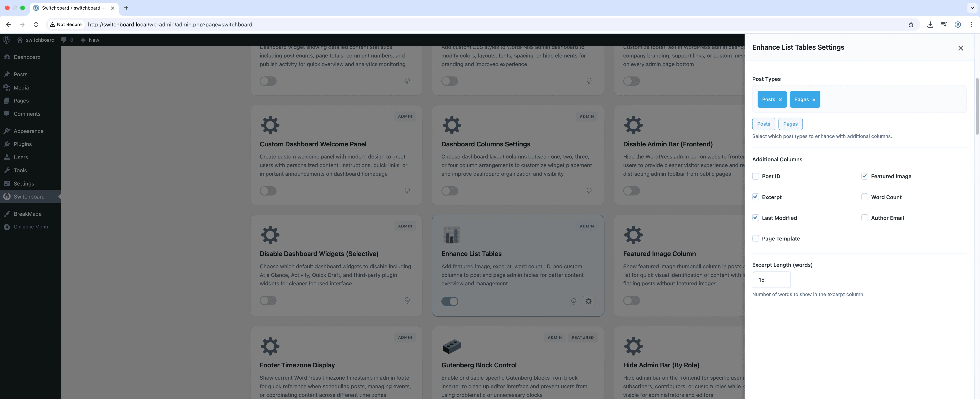
Task: Select the Media library icon in the sidebar
Action: point(8,88)
